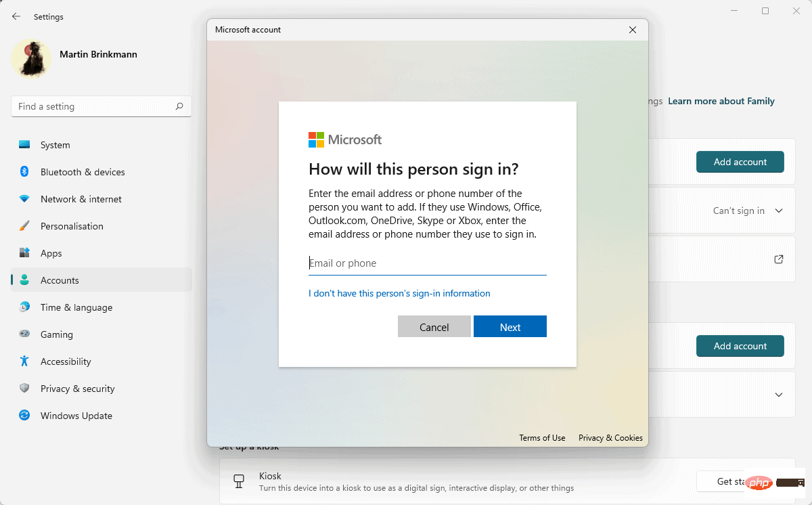Click the Network & internet wifi icon
The width and height of the screenshot is (812, 505).
(24, 199)
